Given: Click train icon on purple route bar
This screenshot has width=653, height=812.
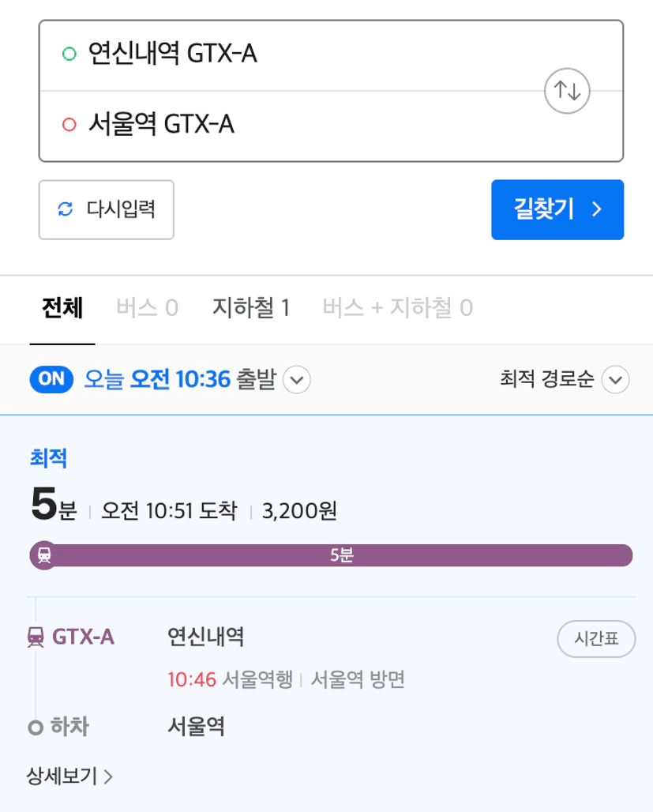Looking at the screenshot, I should [44, 555].
